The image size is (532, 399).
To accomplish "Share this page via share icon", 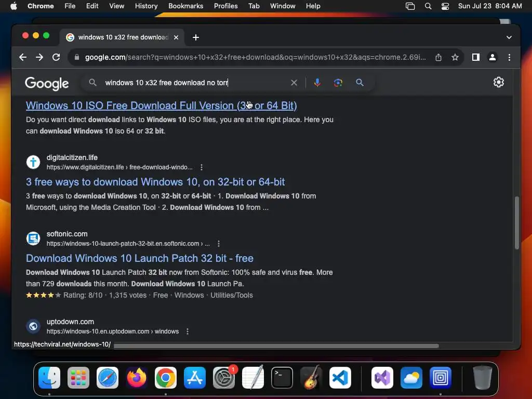I will 438,57.
